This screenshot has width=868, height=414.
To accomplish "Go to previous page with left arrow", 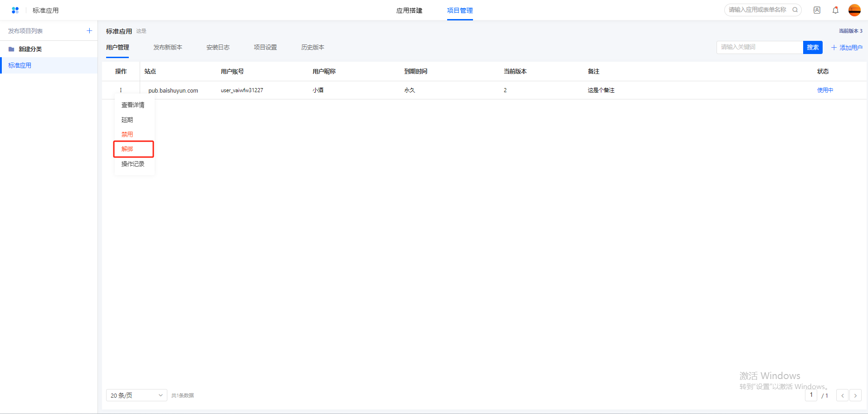I will coord(842,395).
